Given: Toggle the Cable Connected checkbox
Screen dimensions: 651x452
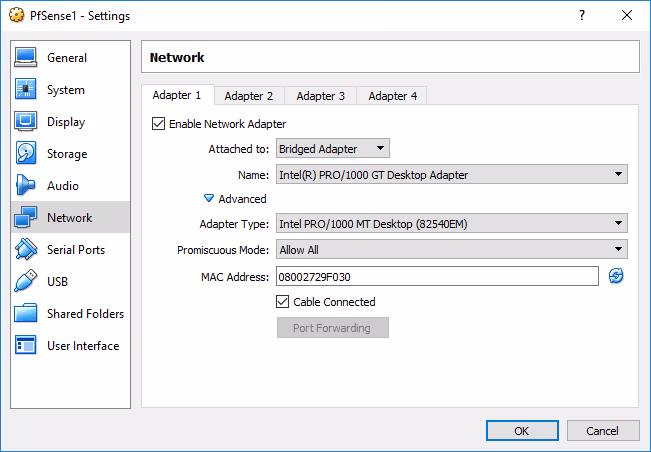Looking at the screenshot, I should [x=283, y=302].
